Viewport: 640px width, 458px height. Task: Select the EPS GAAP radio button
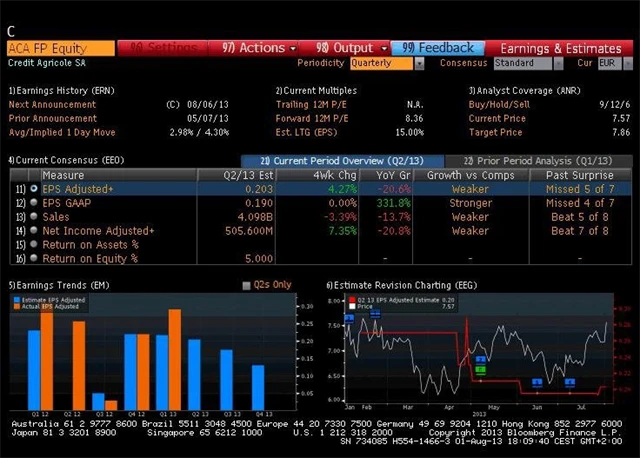point(34,202)
